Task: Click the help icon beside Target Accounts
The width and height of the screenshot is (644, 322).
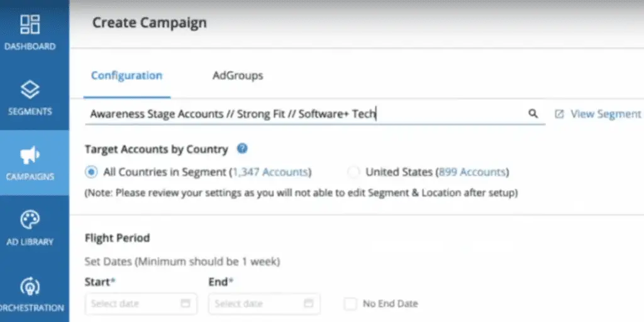Action: pos(242,149)
